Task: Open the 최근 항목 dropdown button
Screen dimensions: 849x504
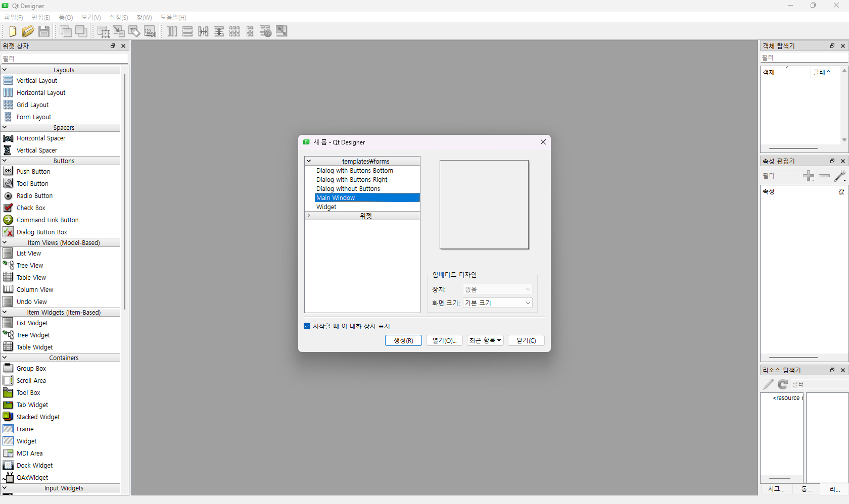Action: 485,340
